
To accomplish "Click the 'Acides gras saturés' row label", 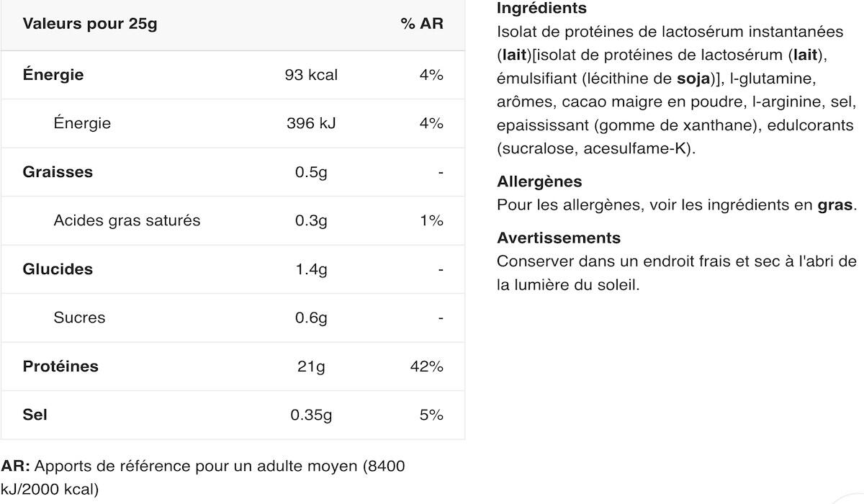I will tap(127, 220).
